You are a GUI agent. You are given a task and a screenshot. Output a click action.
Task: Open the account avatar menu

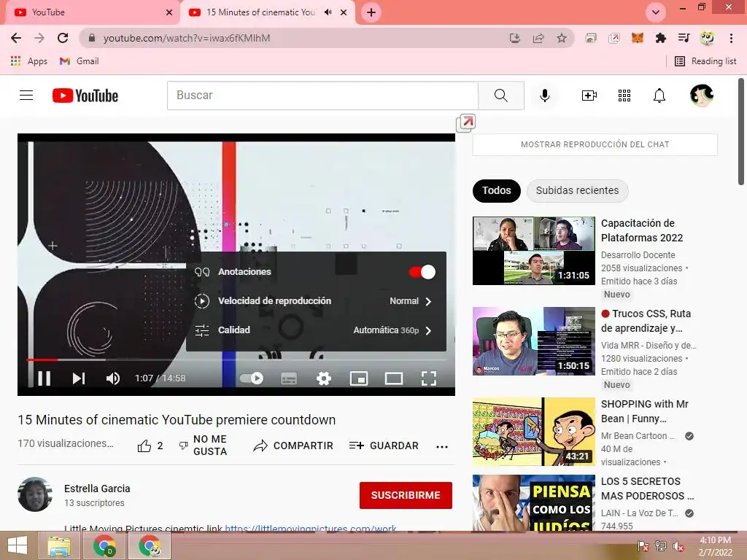pos(702,96)
